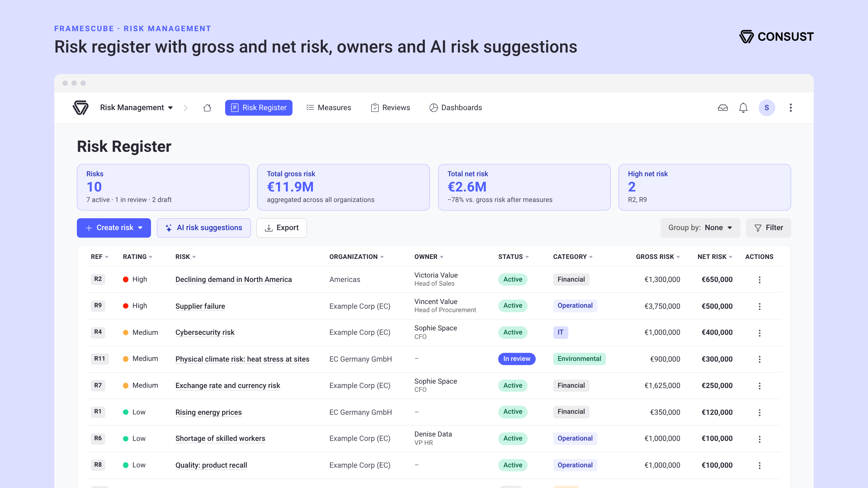This screenshot has width=868, height=488.
Task: Select the Total gross risk summary card
Action: [x=343, y=187]
